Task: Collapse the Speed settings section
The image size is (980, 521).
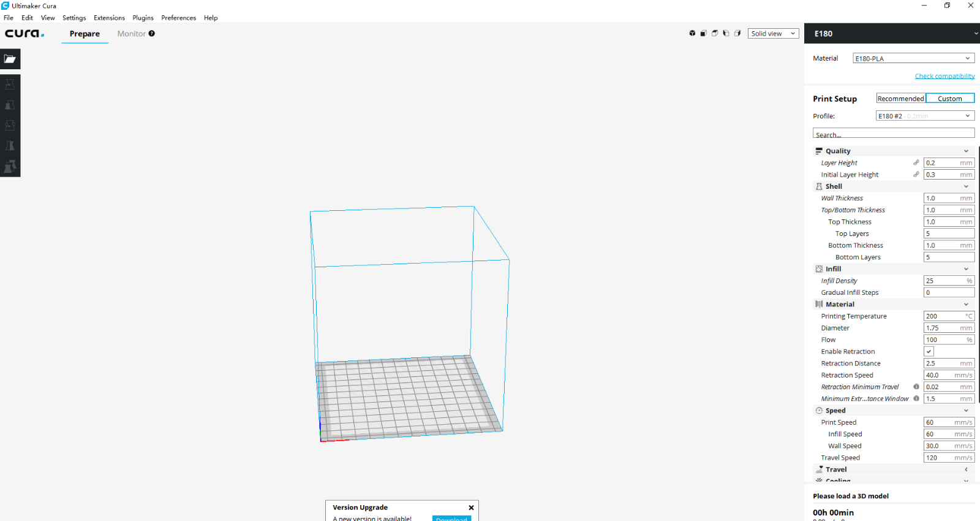Action: [x=966, y=411]
